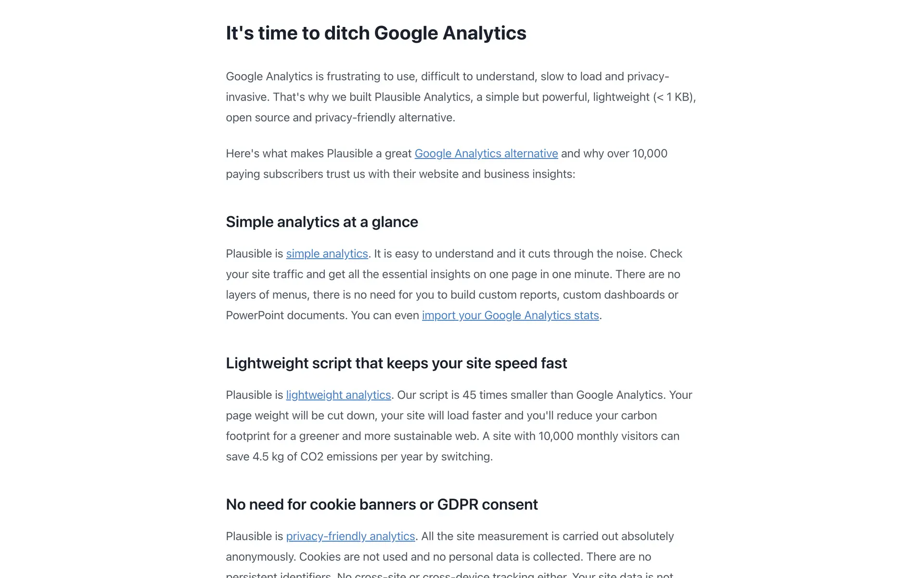Click the main heading about ditching Google Analytics
The height and width of the screenshot is (578, 924).
pos(376,33)
